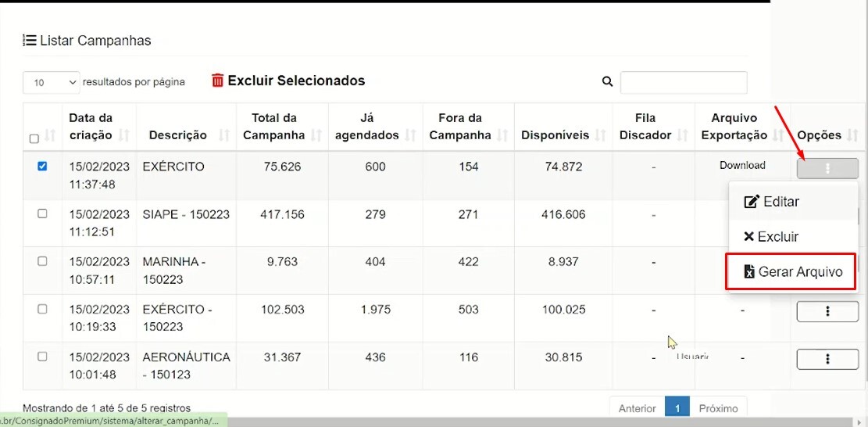Sort by Total da Campanha arrows
Screen dimensions: 868x427
tap(316, 135)
